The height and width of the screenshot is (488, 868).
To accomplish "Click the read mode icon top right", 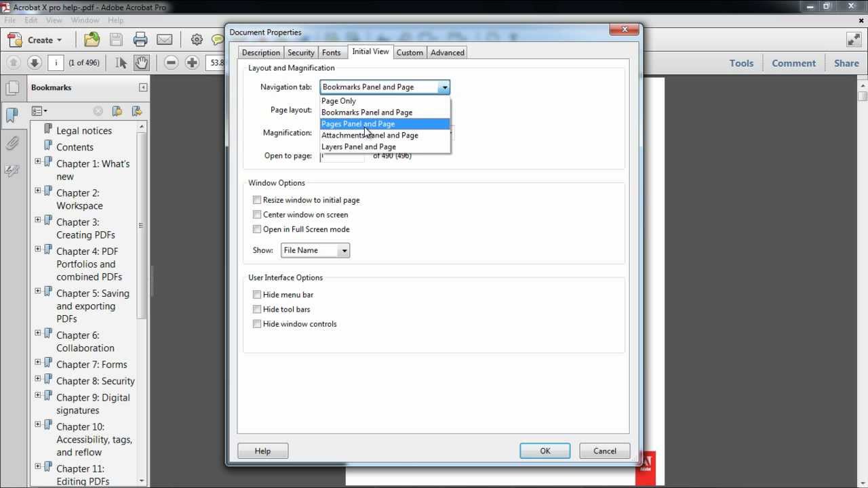I will click(854, 40).
